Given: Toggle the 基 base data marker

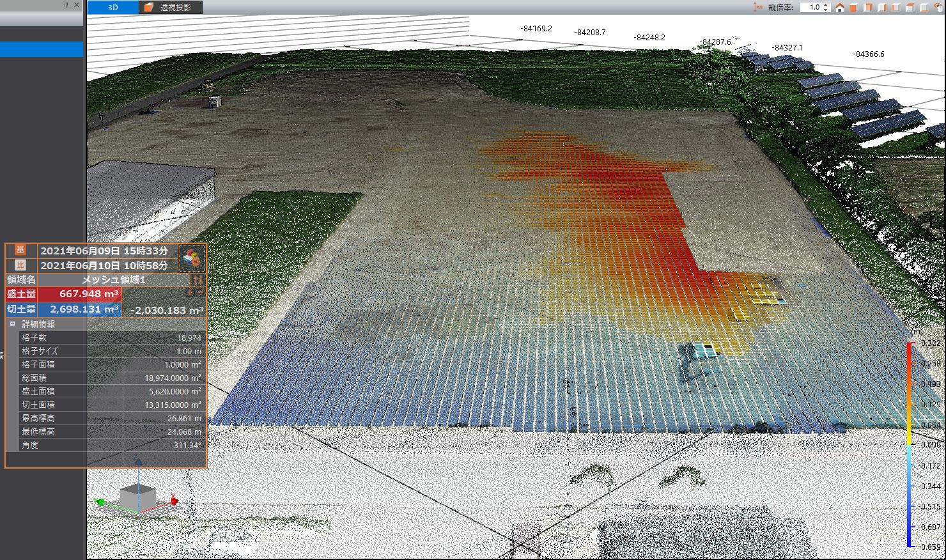Looking at the screenshot, I should [19, 250].
